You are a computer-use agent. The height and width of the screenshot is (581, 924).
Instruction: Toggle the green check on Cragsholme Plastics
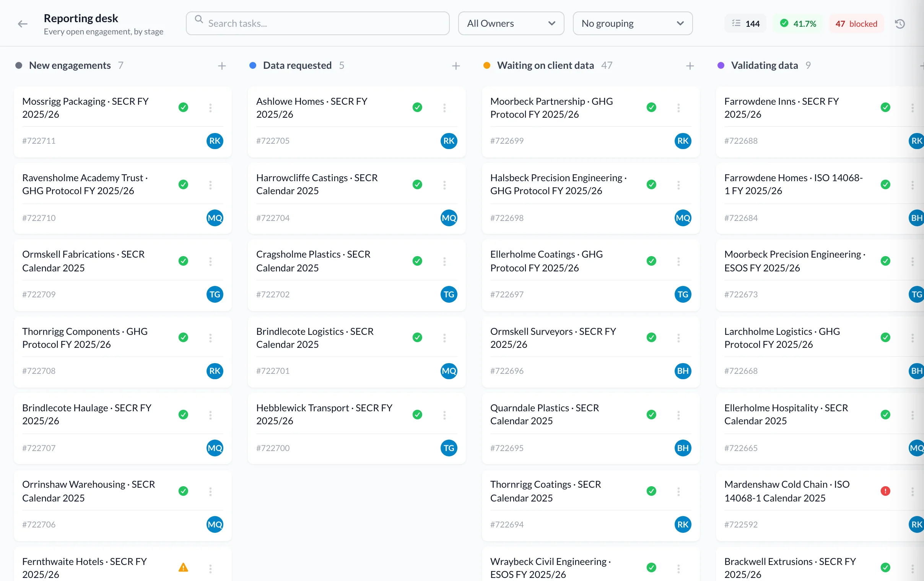pos(418,261)
